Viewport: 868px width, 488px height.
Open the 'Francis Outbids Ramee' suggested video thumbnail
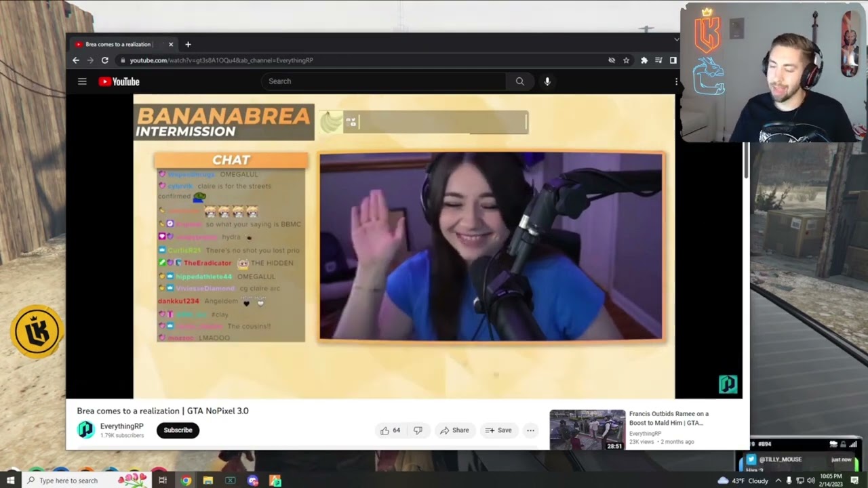coord(587,430)
